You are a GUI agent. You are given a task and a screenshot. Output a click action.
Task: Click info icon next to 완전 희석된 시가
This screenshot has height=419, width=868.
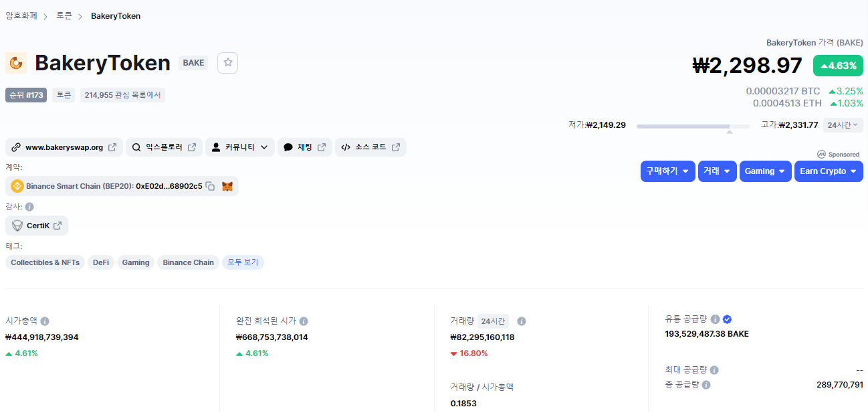(x=304, y=321)
